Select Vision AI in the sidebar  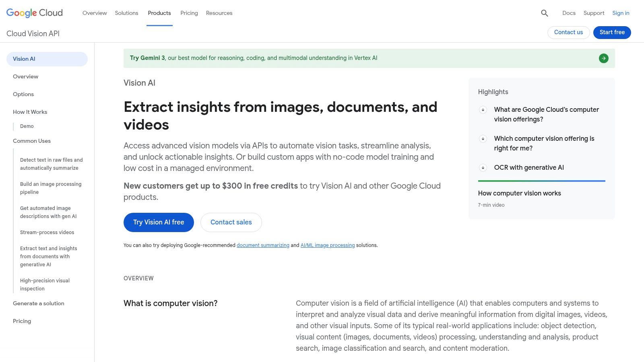click(x=24, y=59)
